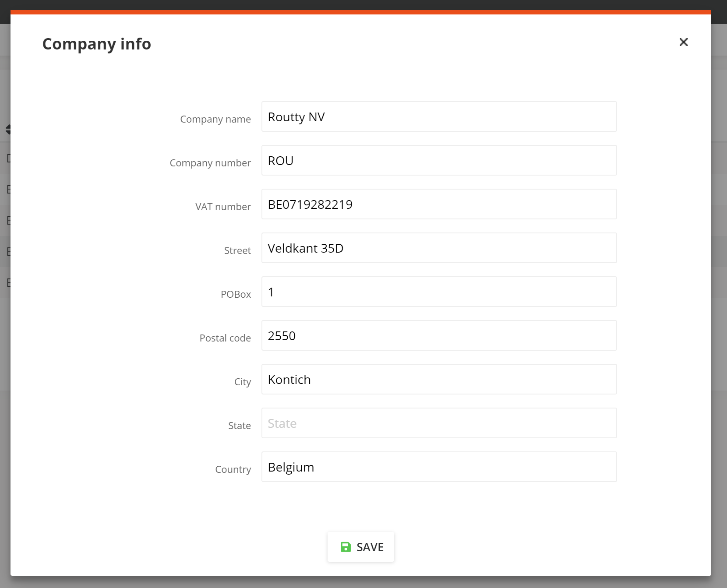Click the "State" label text
Image resolution: width=727 pixels, height=588 pixels.
pos(240,426)
